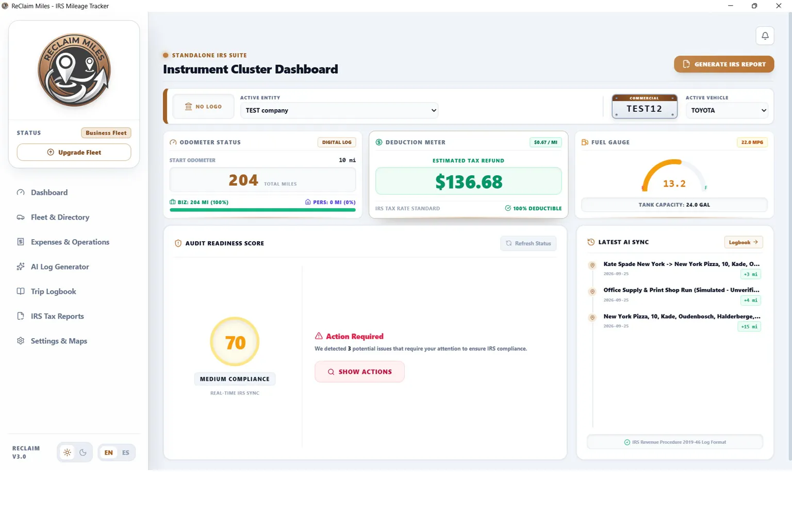The width and height of the screenshot is (792, 532).
Task: Click the business miles progress bar
Action: pyautogui.click(x=262, y=210)
